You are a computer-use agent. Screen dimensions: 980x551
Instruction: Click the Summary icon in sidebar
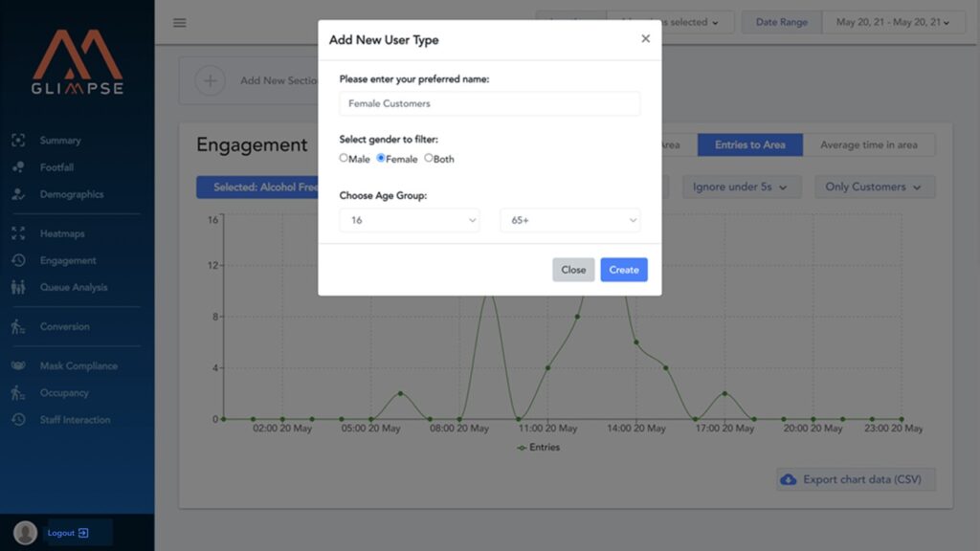18,141
